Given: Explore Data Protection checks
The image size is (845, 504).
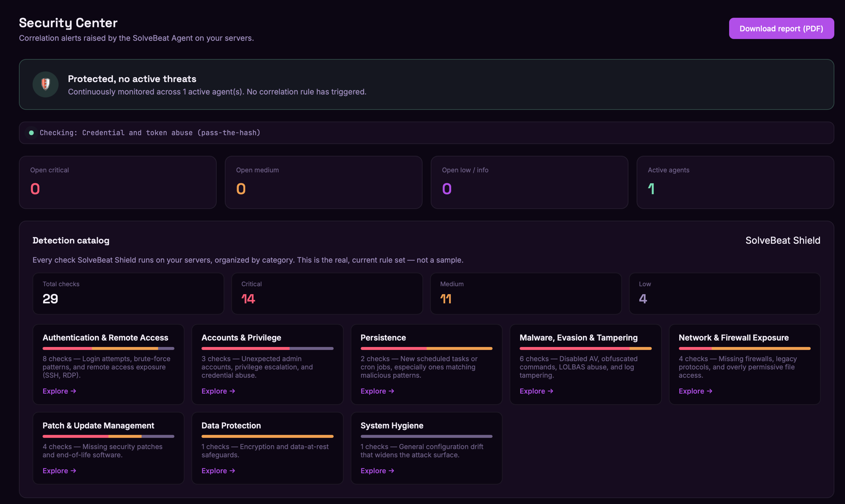Looking at the screenshot, I should click(218, 471).
